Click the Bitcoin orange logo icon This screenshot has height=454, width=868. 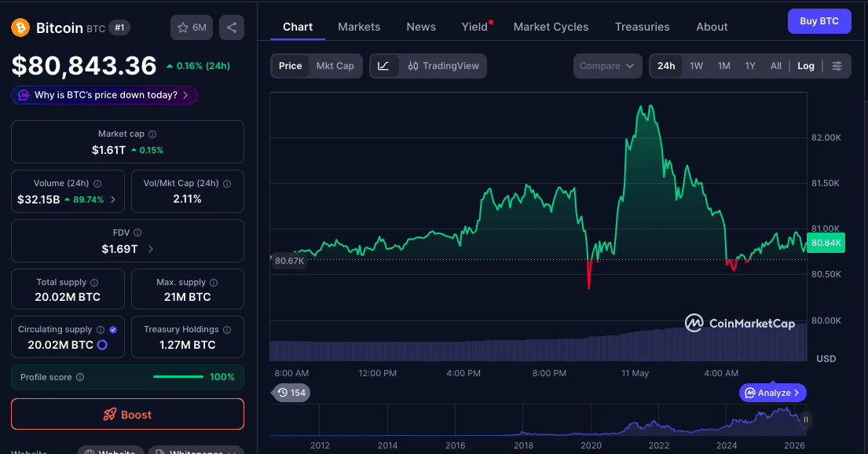[20, 27]
